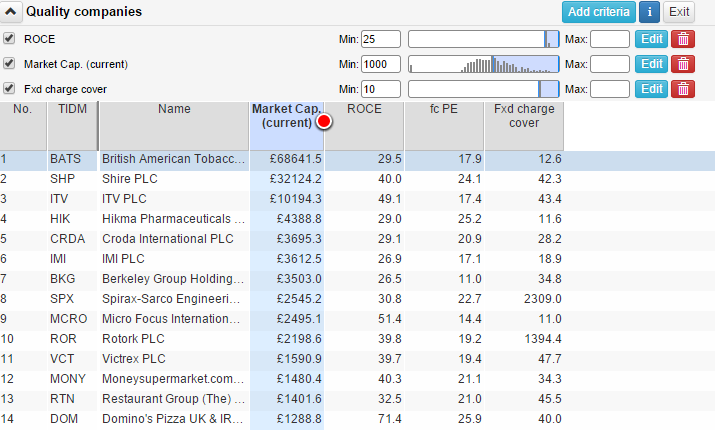Image resolution: width=715 pixels, height=430 pixels.
Task: Select the CRDA ticker cell
Action: click(x=67, y=239)
